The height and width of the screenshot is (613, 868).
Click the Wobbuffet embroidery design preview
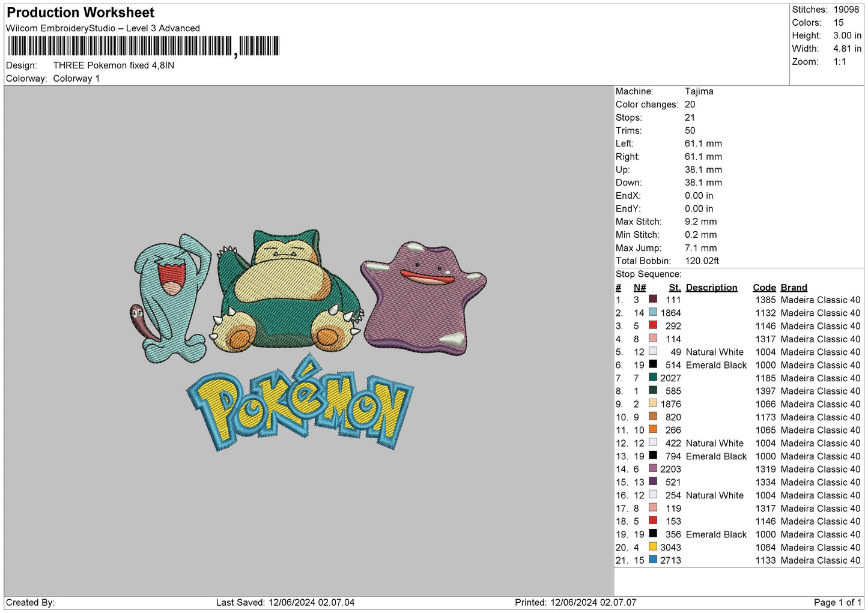pos(172,298)
